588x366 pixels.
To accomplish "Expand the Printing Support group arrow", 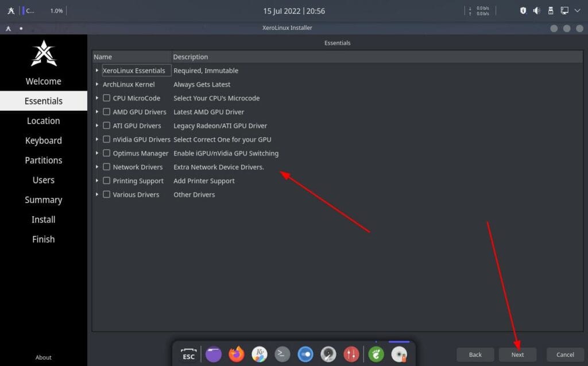I will coord(96,181).
